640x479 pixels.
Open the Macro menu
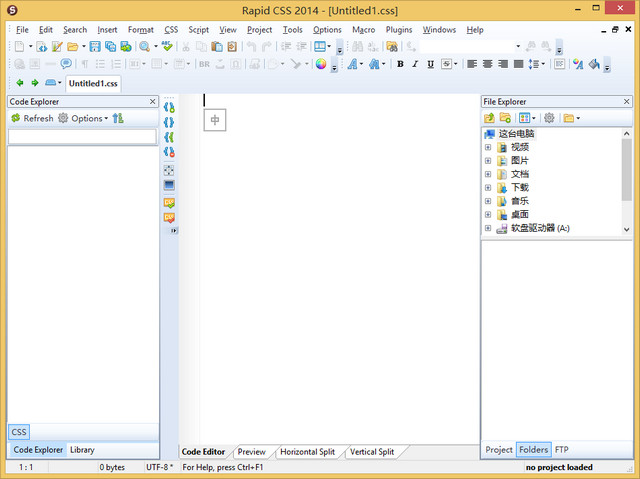point(363,30)
